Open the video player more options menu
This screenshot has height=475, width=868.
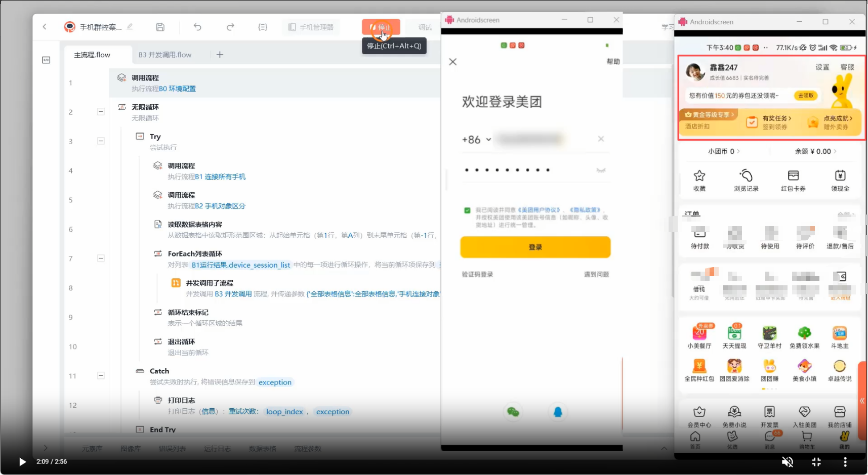(x=845, y=461)
